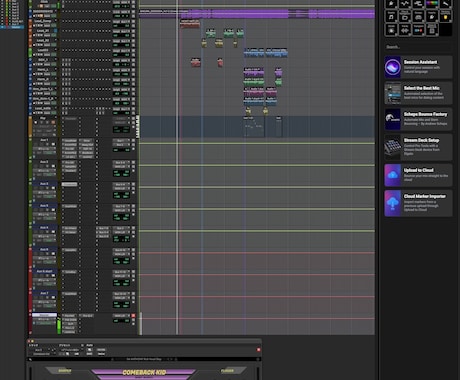Viewport: 460px width, 380px height.
Task: Click the red target button in plugin window
Action: point(258,350)
